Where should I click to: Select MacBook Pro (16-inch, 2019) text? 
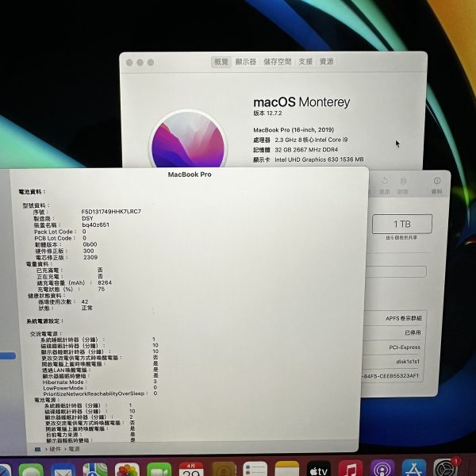click(294, 130)
